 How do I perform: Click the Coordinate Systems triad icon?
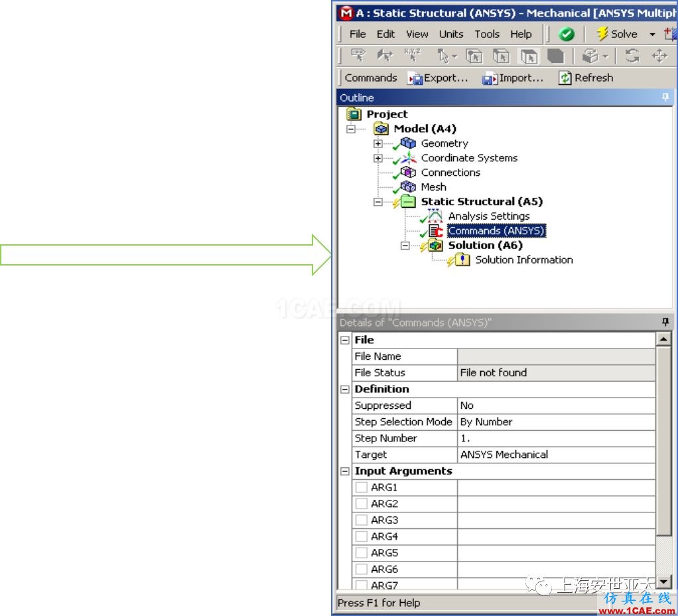[408, 158]
